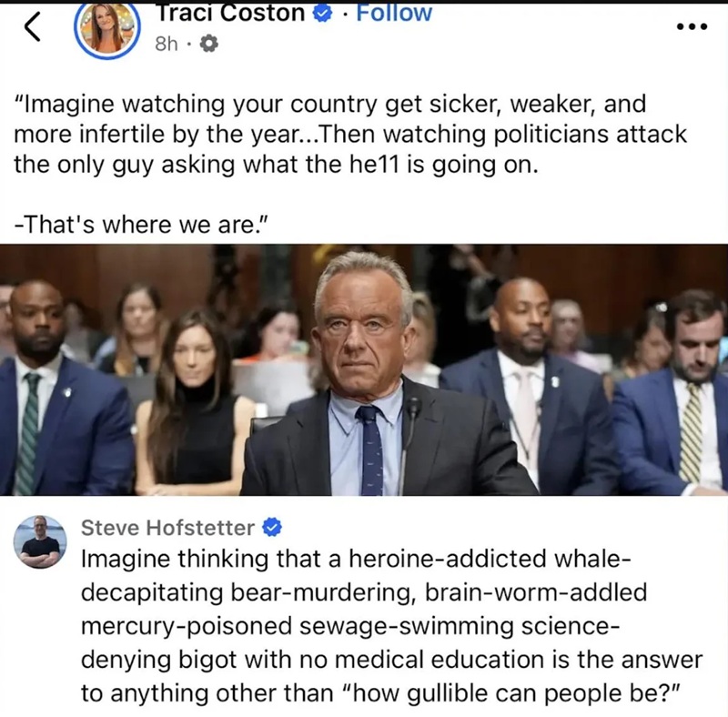Viewport: 728px width, 717px height.
Task: Click the gear icon beside 8h
Action: (x=208, y=44)
